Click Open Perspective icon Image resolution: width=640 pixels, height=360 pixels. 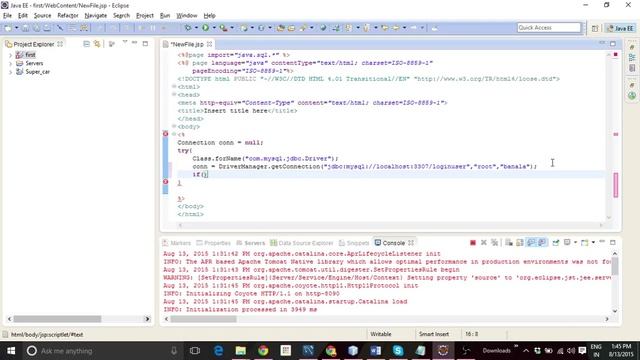[x=595, y=28]
